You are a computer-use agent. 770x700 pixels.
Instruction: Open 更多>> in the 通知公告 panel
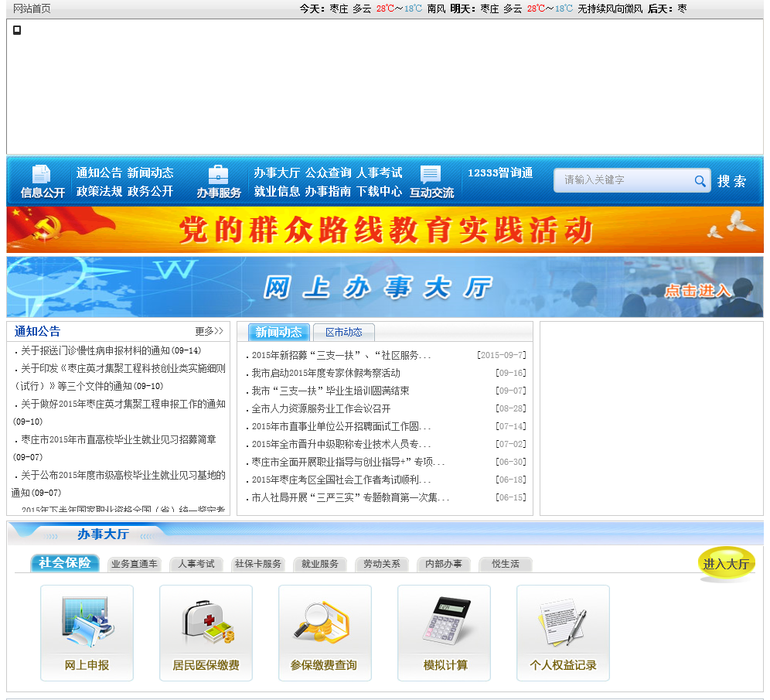[x=210, y=331]
